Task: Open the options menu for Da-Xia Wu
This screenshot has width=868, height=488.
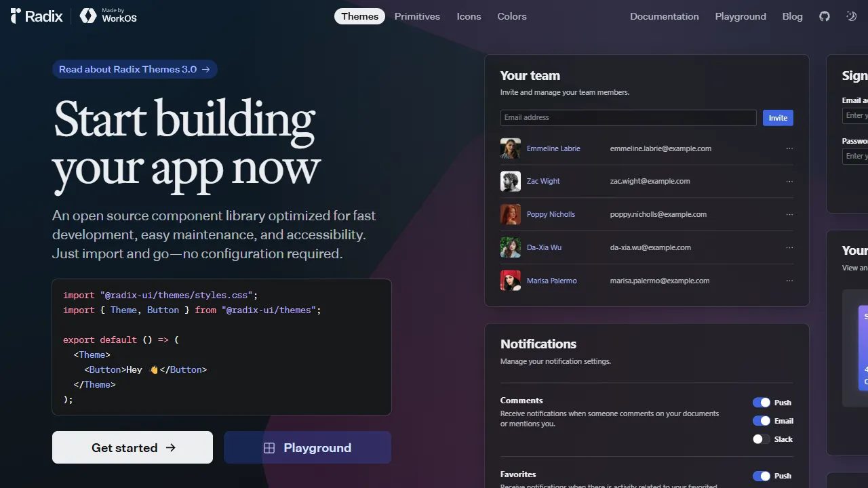Action: point(789,247)
